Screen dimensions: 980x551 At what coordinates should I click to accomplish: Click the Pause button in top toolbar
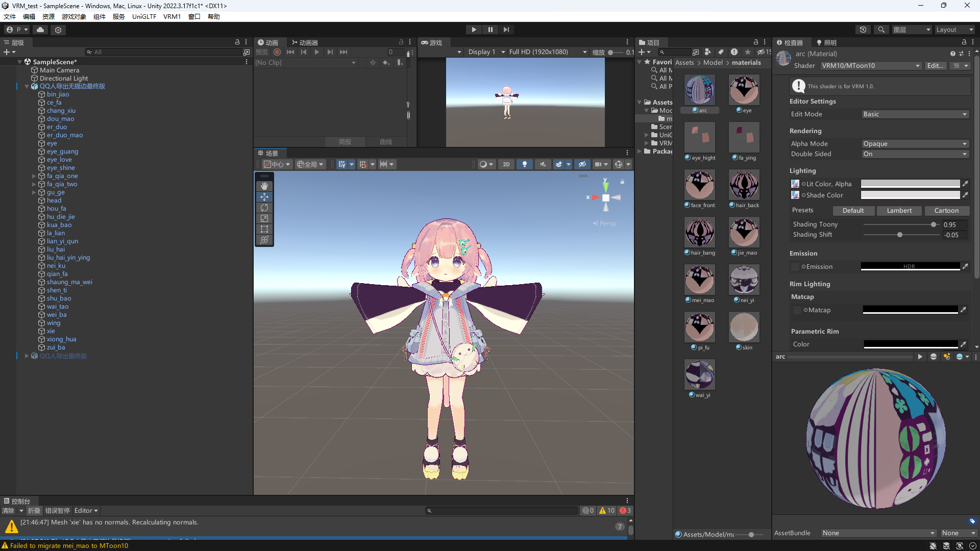[x=490, y=30]
